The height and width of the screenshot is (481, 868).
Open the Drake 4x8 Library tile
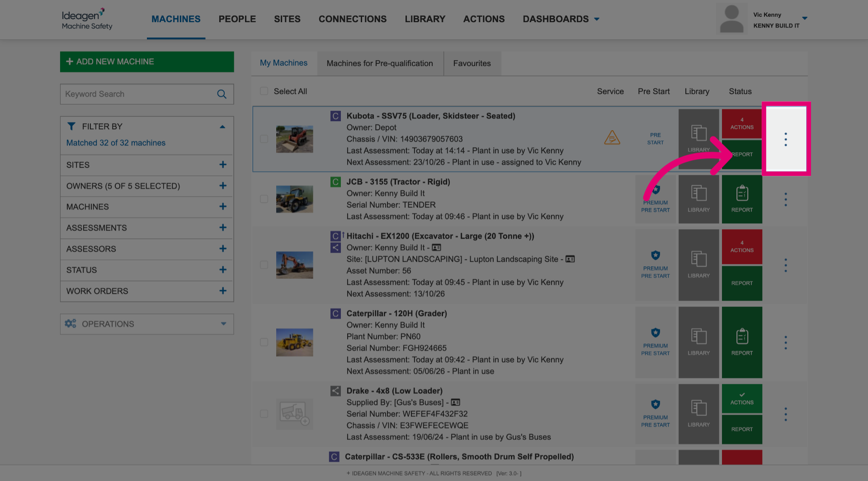698,414
